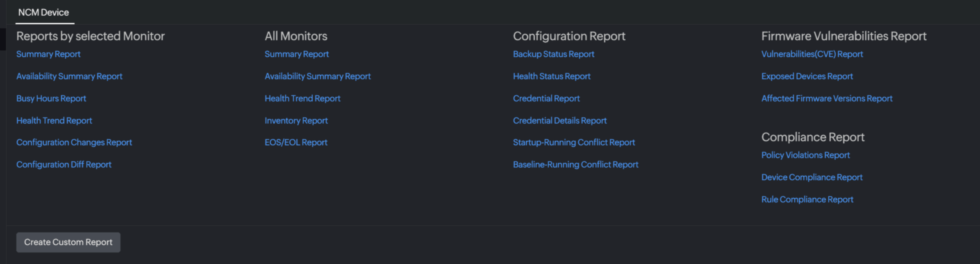
Task: Open Summary Report under selected Monitor
Action: [48, 54]
